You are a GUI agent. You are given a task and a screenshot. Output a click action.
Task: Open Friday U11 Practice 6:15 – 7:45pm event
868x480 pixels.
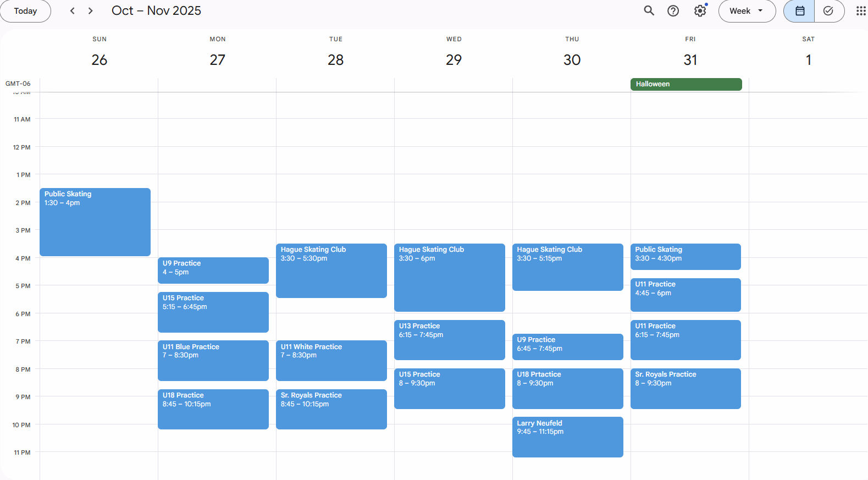(686, 340)
